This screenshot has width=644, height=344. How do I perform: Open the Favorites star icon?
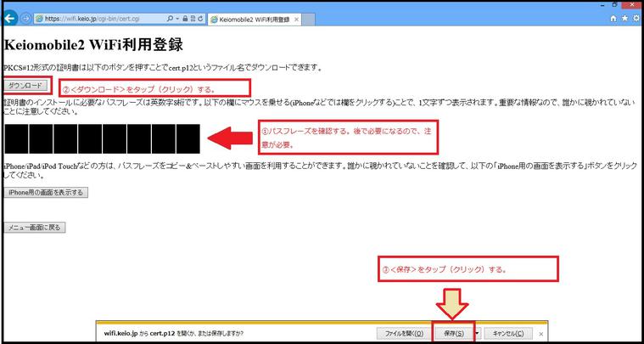point(624,17)
